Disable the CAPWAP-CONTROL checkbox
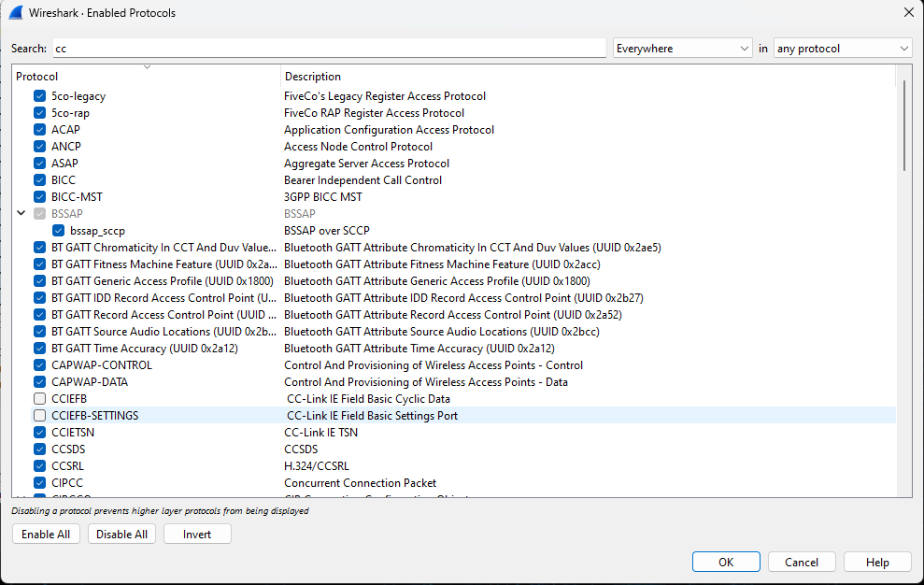 tap(39, 365)
